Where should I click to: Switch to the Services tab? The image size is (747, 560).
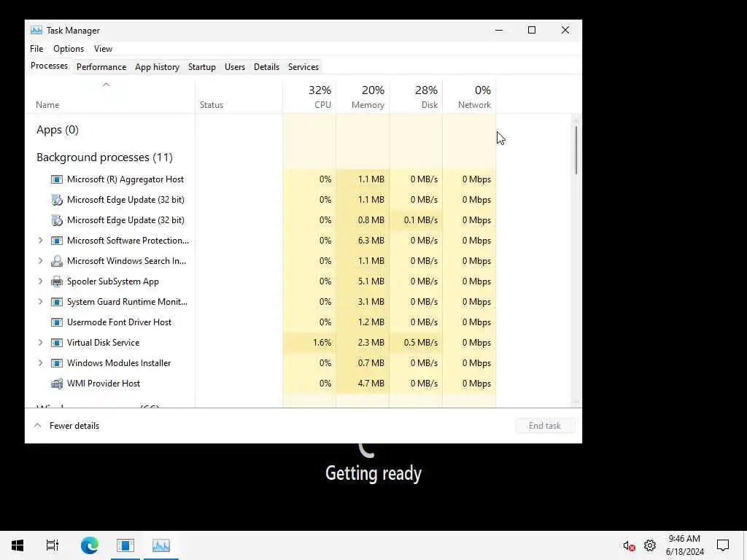click(303, 67)
